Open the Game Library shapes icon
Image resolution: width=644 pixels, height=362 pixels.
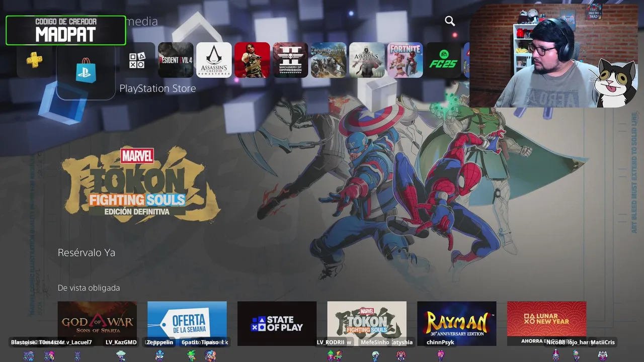click(x=137, y=60)
